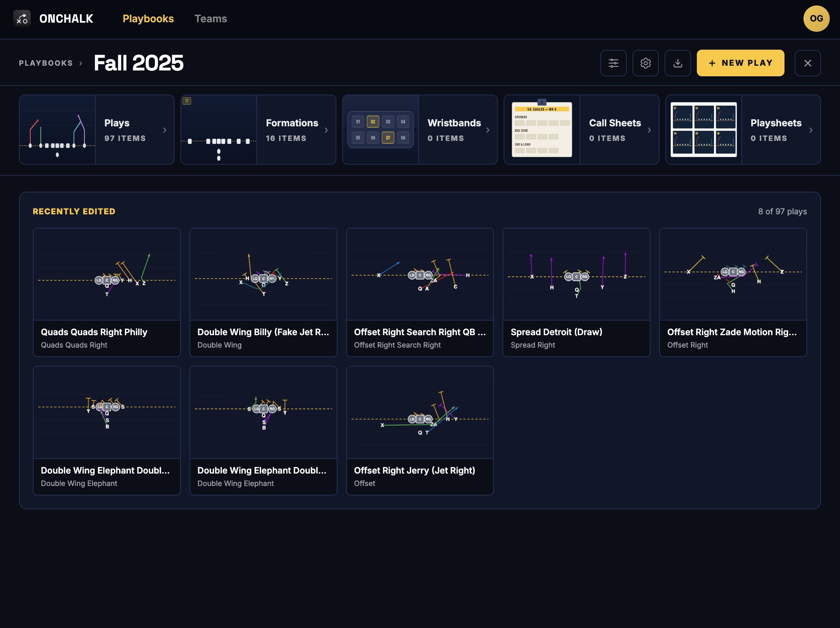
Task: Click the Quads Quads Right subtitle
Action: point(74,345)
